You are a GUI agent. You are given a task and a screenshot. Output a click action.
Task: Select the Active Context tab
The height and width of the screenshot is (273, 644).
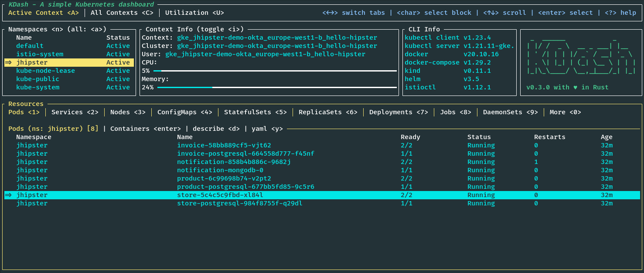tap(44, 13)
